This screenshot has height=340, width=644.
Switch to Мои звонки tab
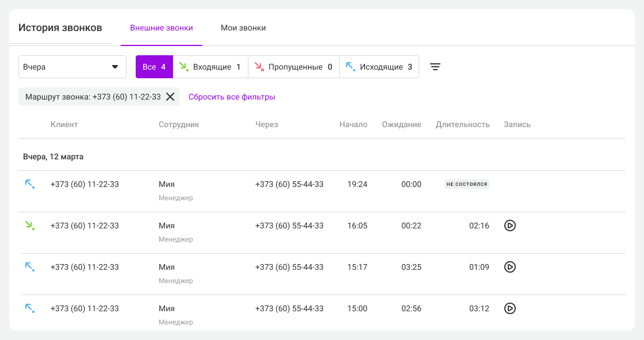pos(243,28)
